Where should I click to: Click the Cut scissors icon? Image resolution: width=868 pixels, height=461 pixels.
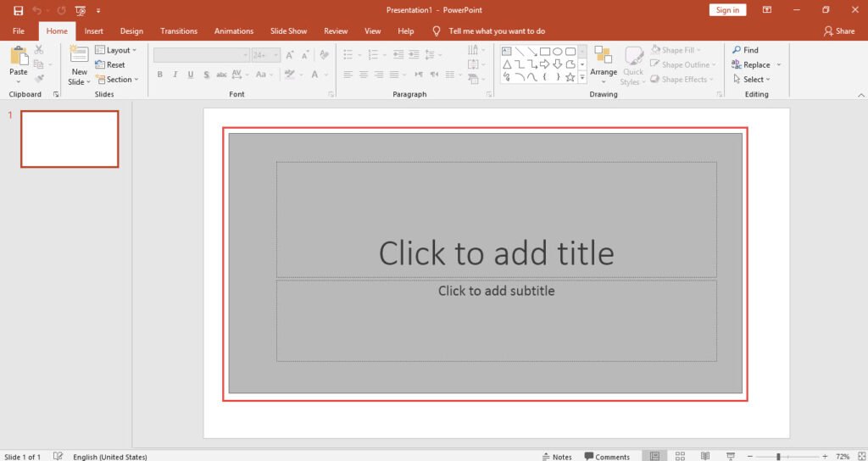coord(39,50)
